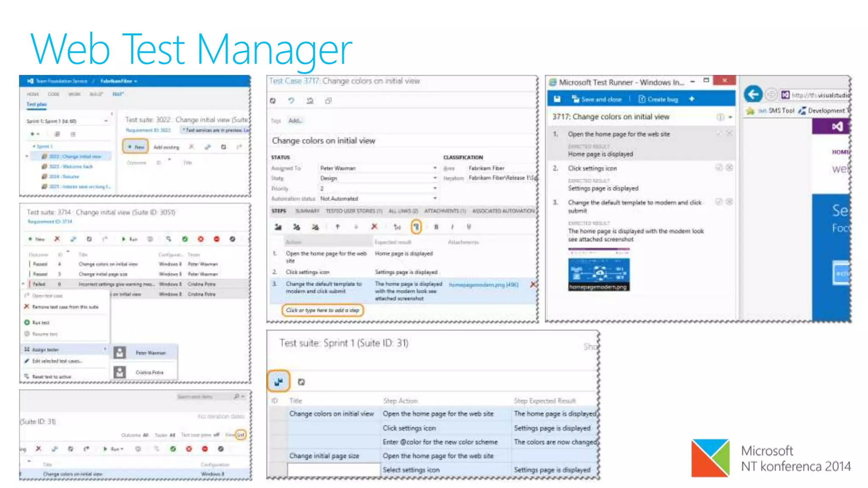Image resolution: width=868 pixels, height=488 pixels.
Task: Open the TEST hub tab
Action: point(118,94)
